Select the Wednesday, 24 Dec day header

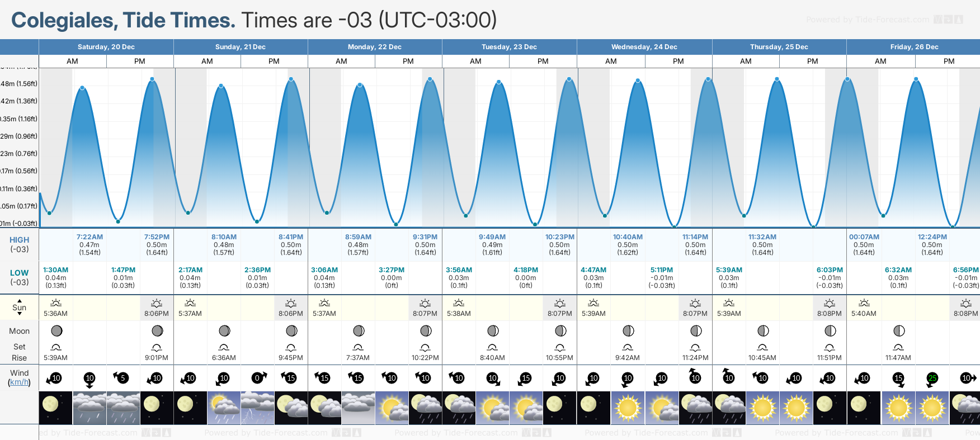(644, 47)
